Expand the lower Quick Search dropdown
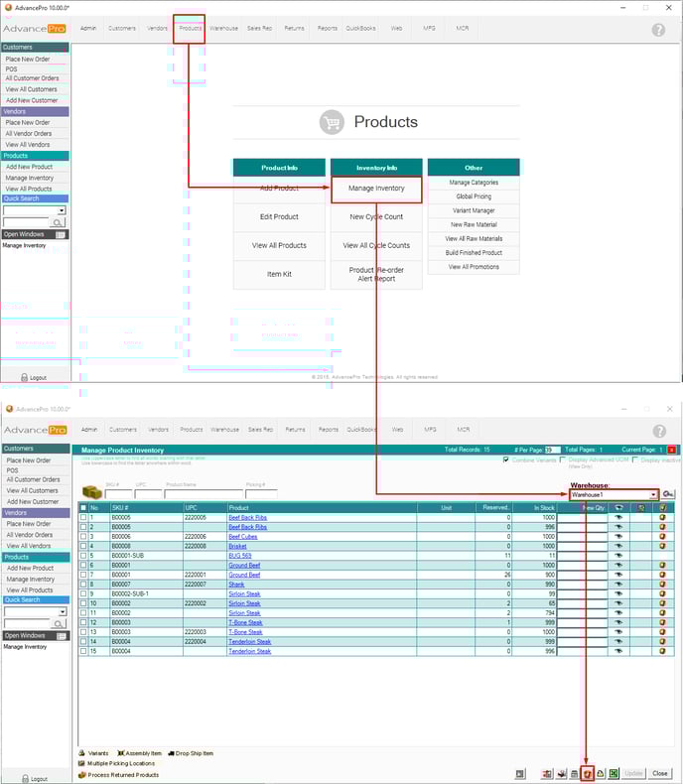 coord(61,611)
